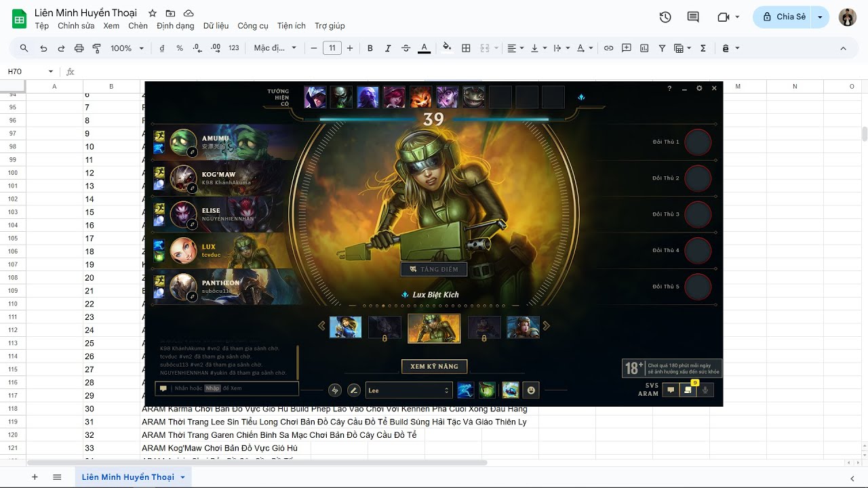Click the move to folder icon
Screen dimensions: 868x488
[170, 14]
